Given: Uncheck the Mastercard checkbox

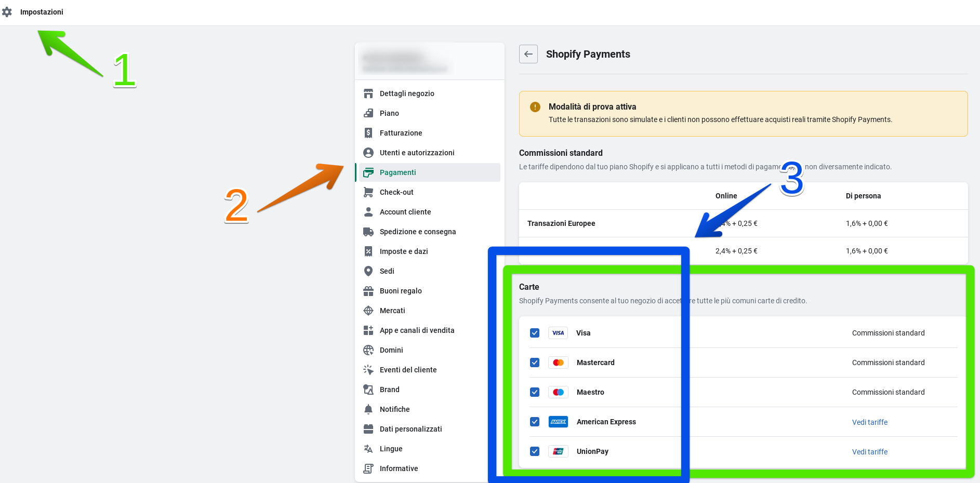Looking at the screenshot, I should pos(535,363).
